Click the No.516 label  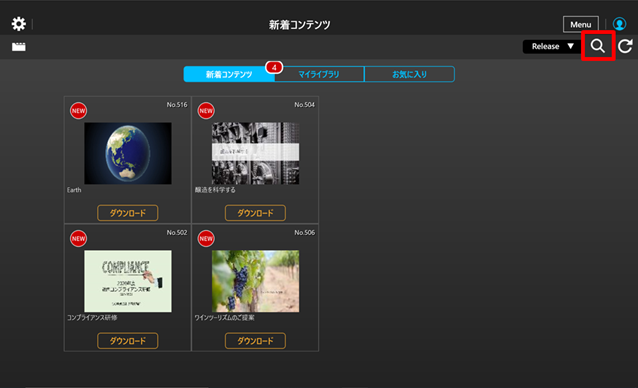[177, 105]
